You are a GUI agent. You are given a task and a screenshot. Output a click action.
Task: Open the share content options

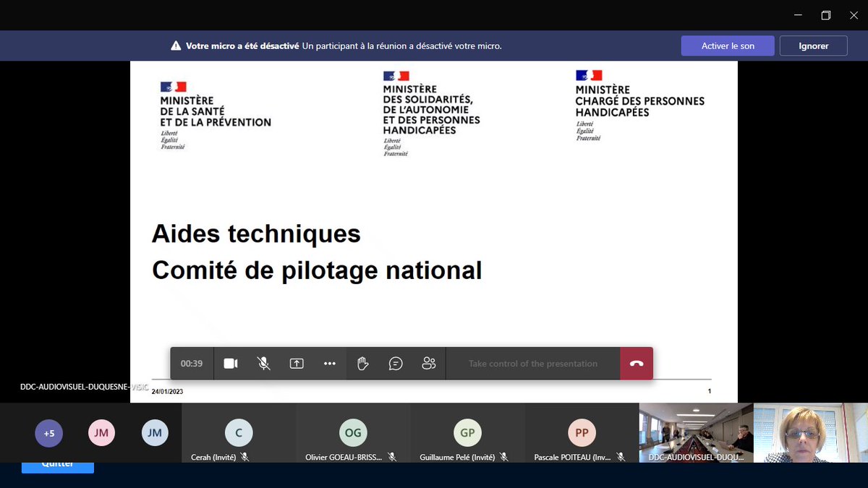(297, 363)
